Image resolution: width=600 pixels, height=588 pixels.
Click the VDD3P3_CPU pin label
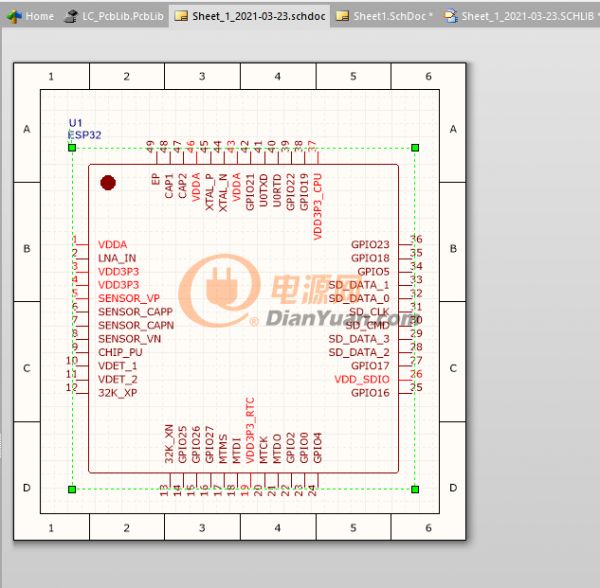318,207
